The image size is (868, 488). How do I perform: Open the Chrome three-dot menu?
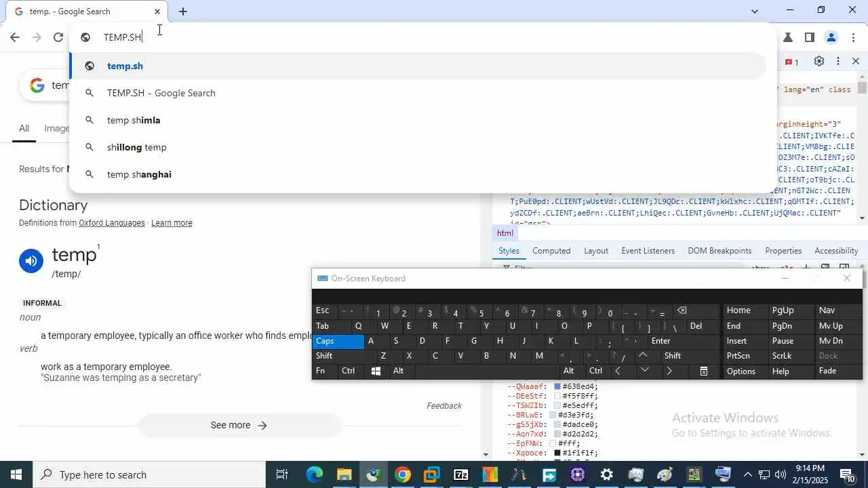click(853, 37)
